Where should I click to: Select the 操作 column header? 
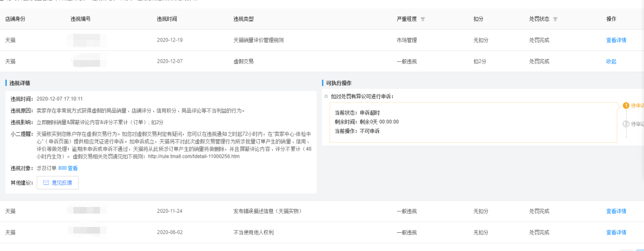[x=611, y=19]
